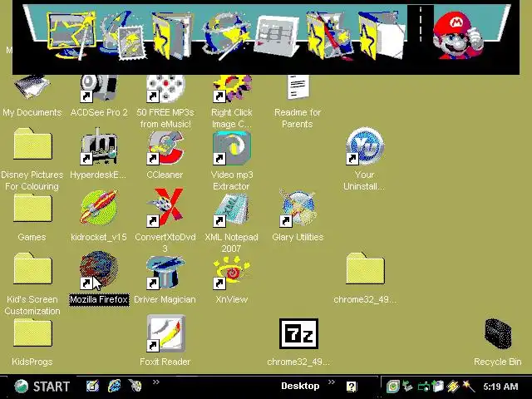
Task: Select Right Click Image C... shortcut
Action: pos(232,89)
